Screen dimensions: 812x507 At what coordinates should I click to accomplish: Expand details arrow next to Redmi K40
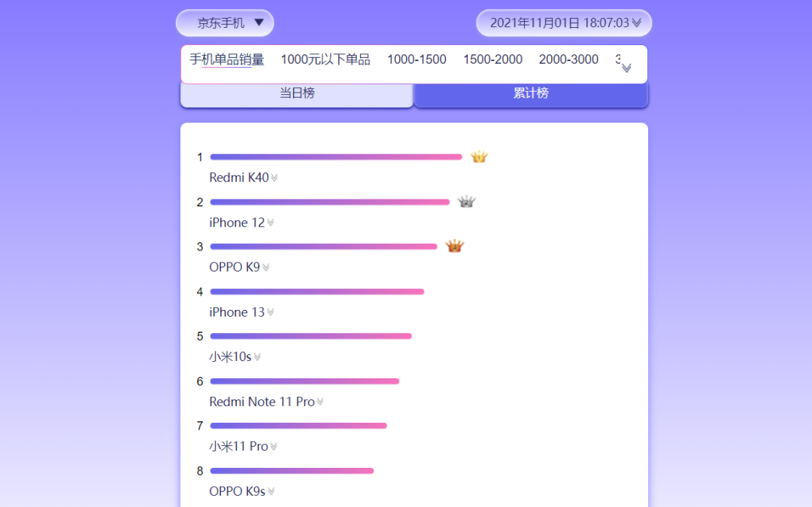coord(274,178)
